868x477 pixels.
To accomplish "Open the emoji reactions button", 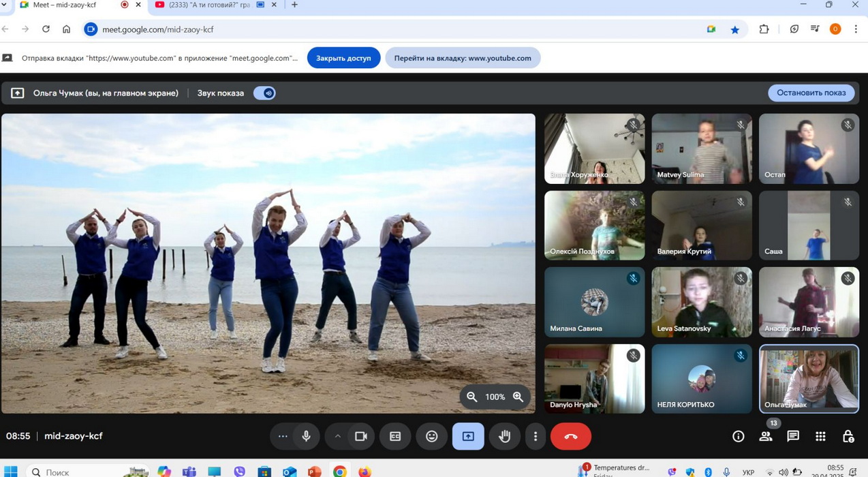I will (x=431, y=436).
